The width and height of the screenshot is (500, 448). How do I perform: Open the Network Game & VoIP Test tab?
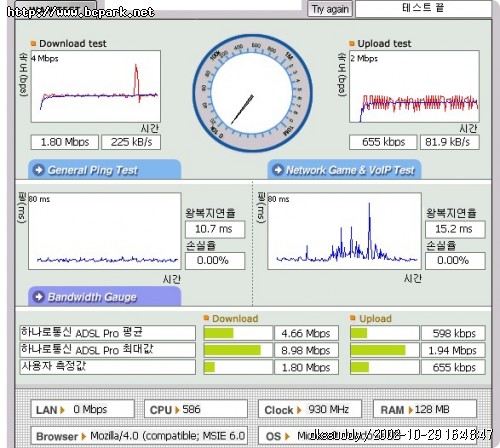[345, 170]
